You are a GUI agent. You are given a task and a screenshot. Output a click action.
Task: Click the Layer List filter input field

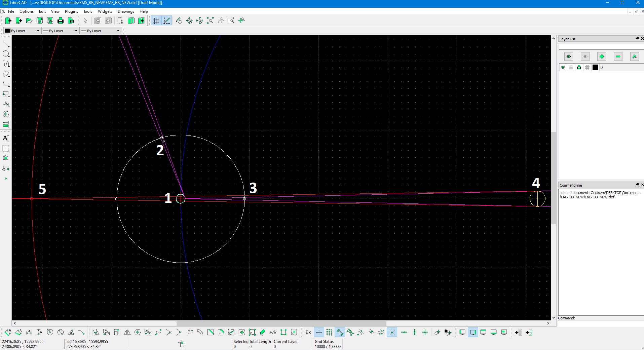click(x=601, y=46)
